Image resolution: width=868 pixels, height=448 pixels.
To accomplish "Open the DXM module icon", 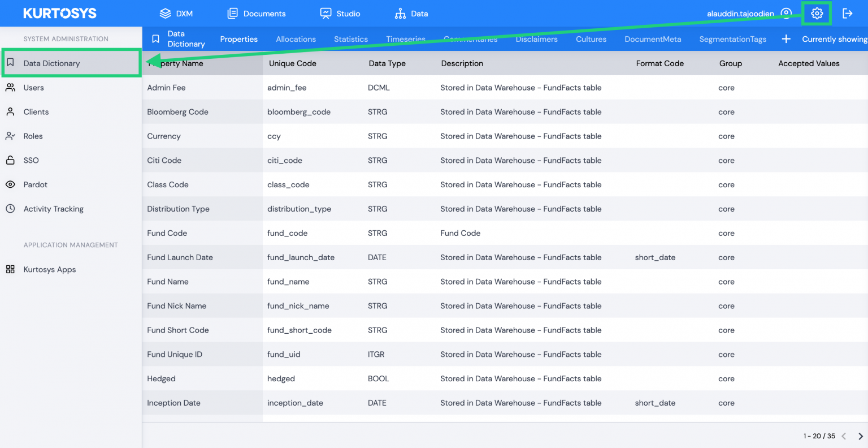I will tap(164, 13).
